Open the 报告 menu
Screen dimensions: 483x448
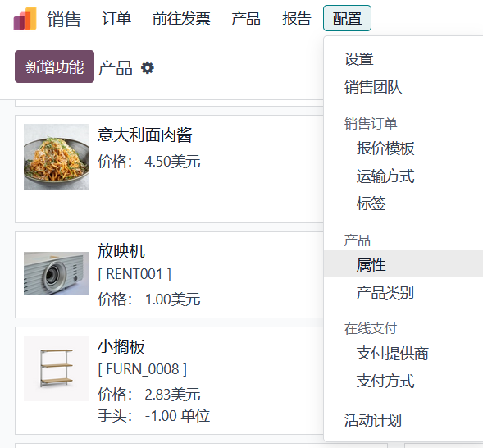pyautogui.click(x=297, y=19)
